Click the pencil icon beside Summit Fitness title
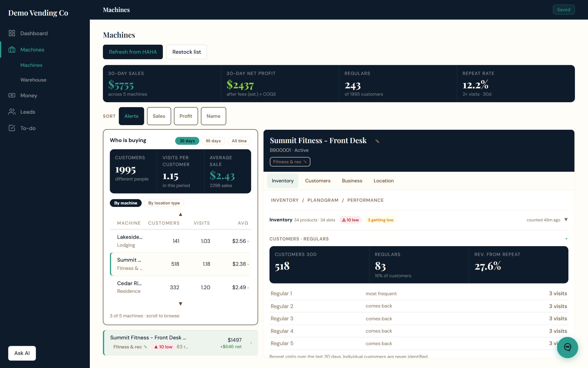588x368 pixels. point(377,141)
